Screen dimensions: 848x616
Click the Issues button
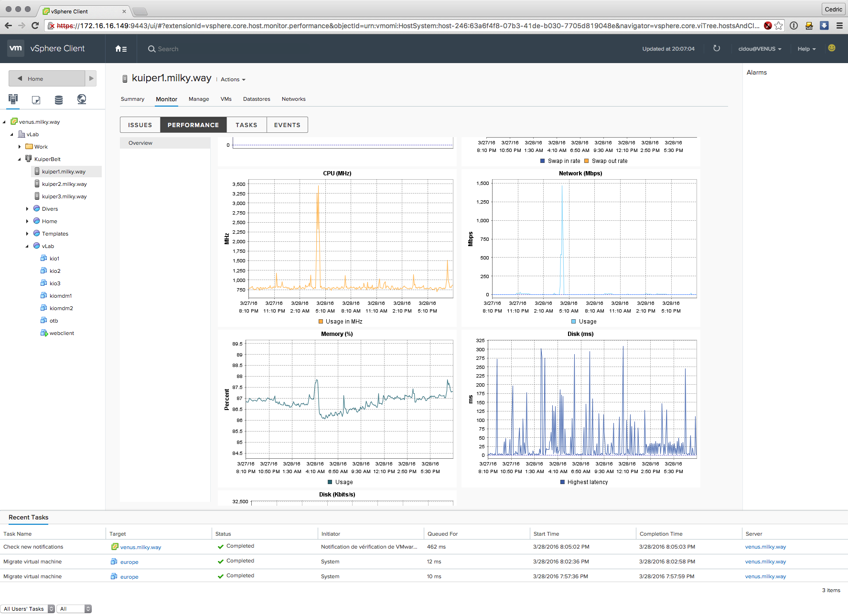tap(140, 125)
